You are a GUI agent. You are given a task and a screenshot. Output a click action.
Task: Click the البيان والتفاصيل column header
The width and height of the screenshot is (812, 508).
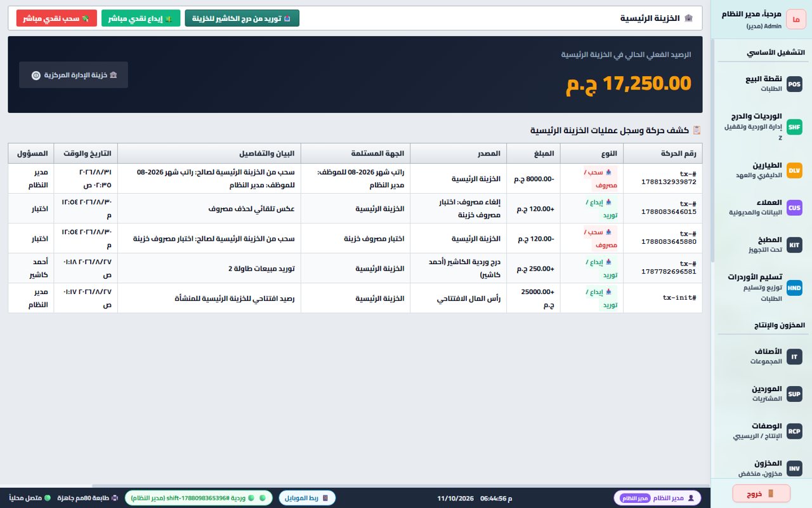209,154
